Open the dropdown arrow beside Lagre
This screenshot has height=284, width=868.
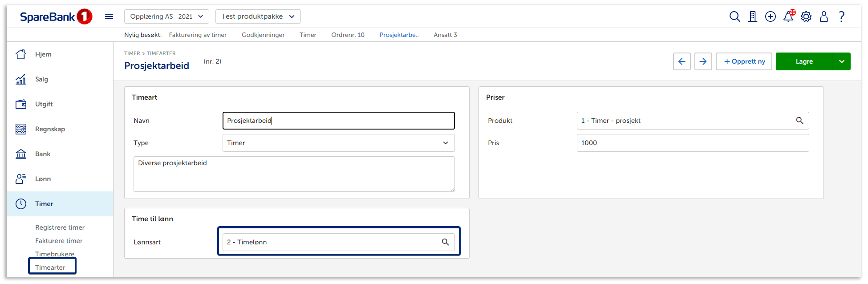pyautogui.click(x=842, y=61)
